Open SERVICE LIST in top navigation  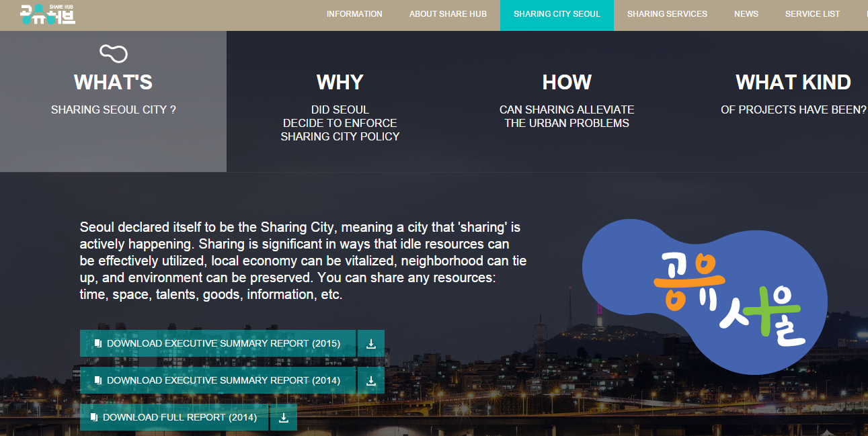pos(812,14)
